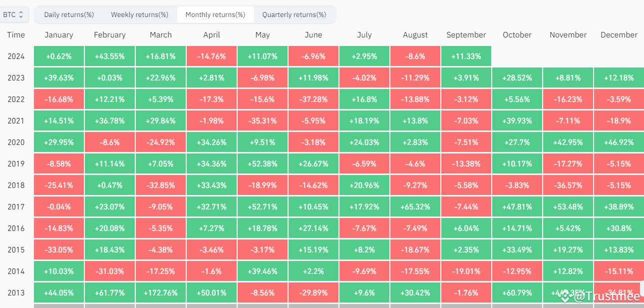Switch to the Weekly returns(%) tab

139,14
